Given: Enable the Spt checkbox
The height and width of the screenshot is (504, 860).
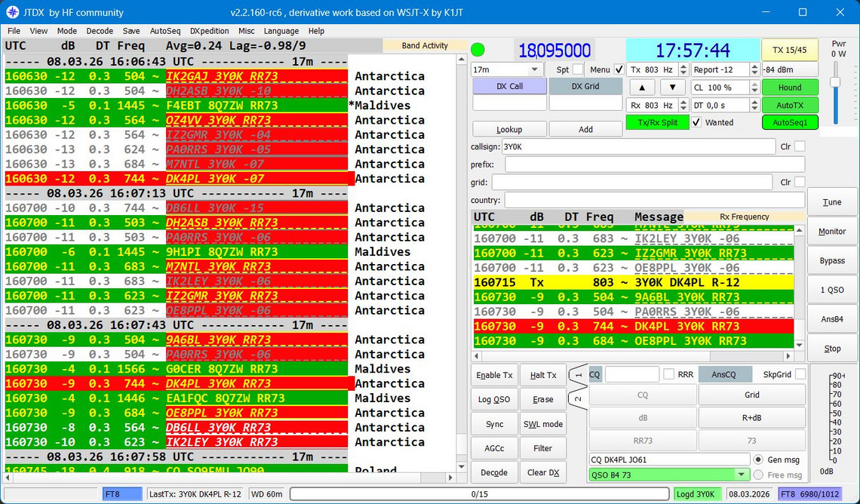Looking at the screenshot, I should point(577,69).
